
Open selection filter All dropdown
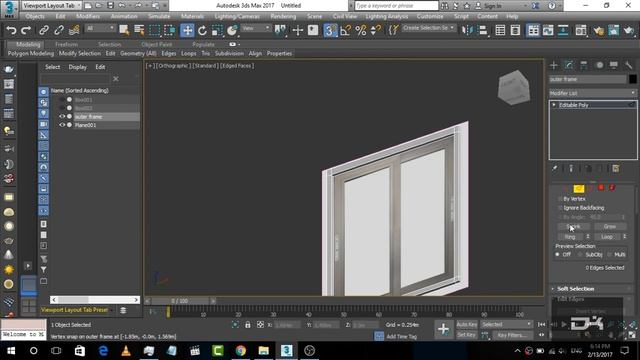(x=100, y=28)
